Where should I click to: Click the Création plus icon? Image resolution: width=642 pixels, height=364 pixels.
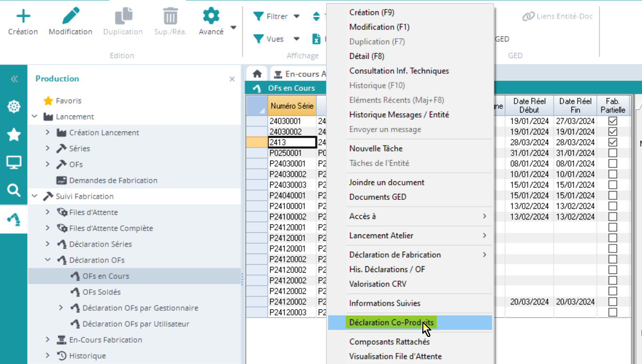point(23,16)
